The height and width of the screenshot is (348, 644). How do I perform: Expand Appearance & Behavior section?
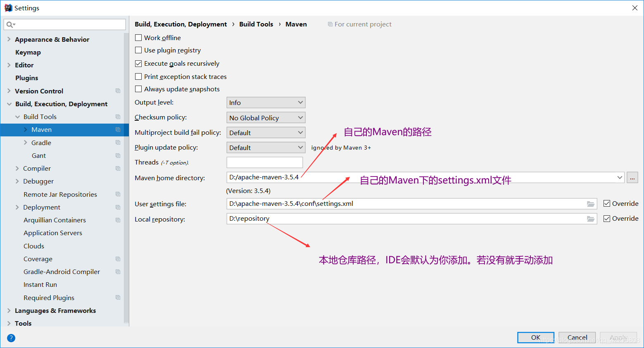pos(9,39)
